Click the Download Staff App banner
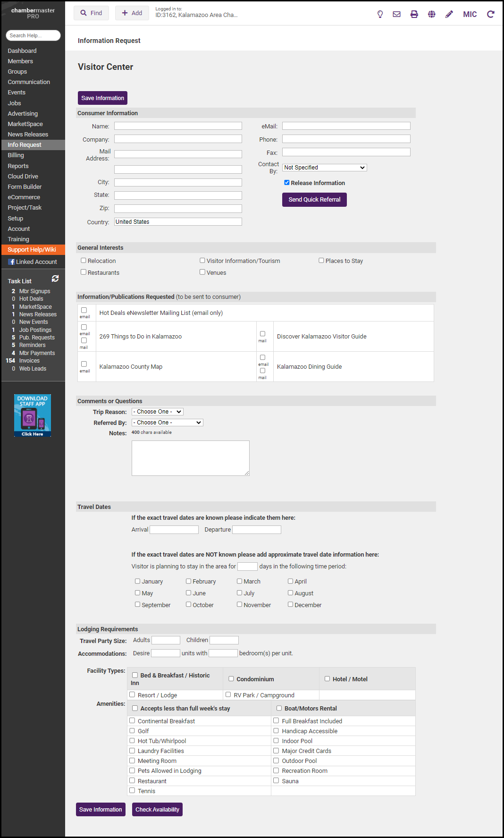This screenshot has height=838, width=504. pos(33,415)
